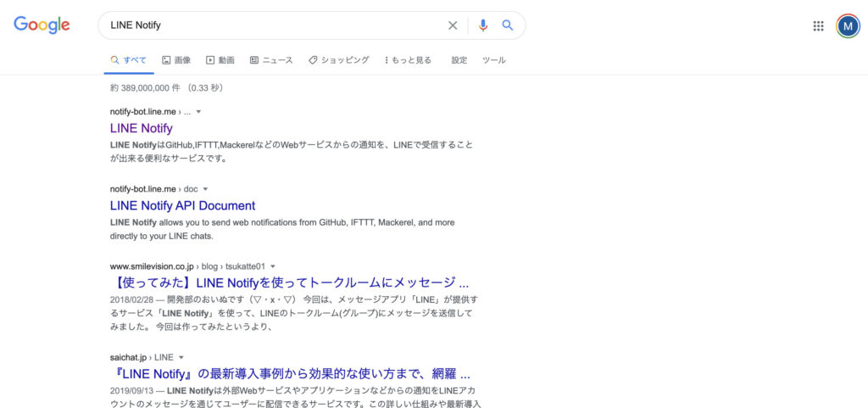Open the 設定 (Settings) menu
The image size is (868, 408).
pyautogui.click(x=459, y=60)
